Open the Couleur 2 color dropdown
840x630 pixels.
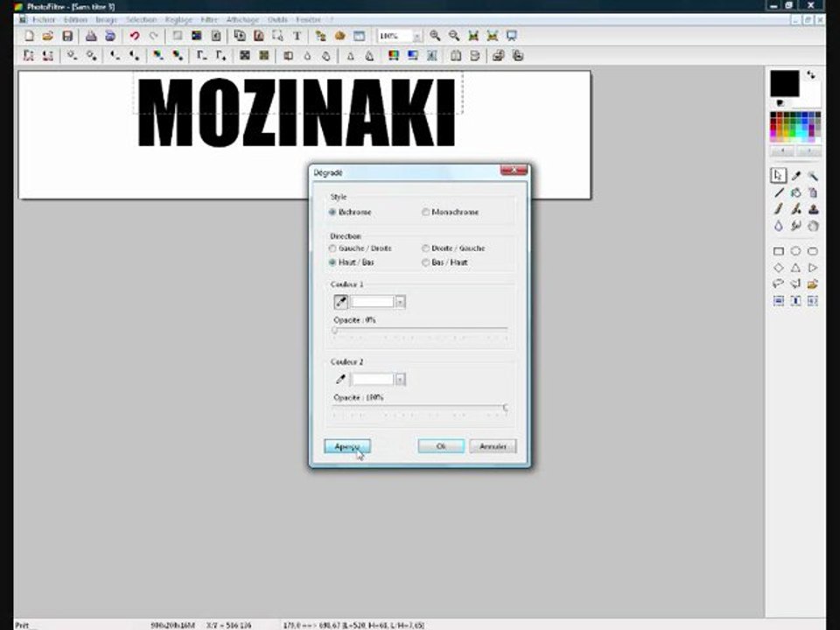400,379
